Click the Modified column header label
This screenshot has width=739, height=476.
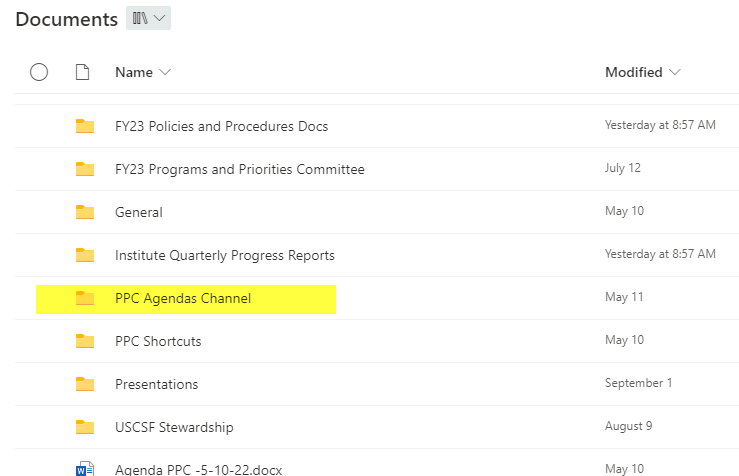pos(633,72)
